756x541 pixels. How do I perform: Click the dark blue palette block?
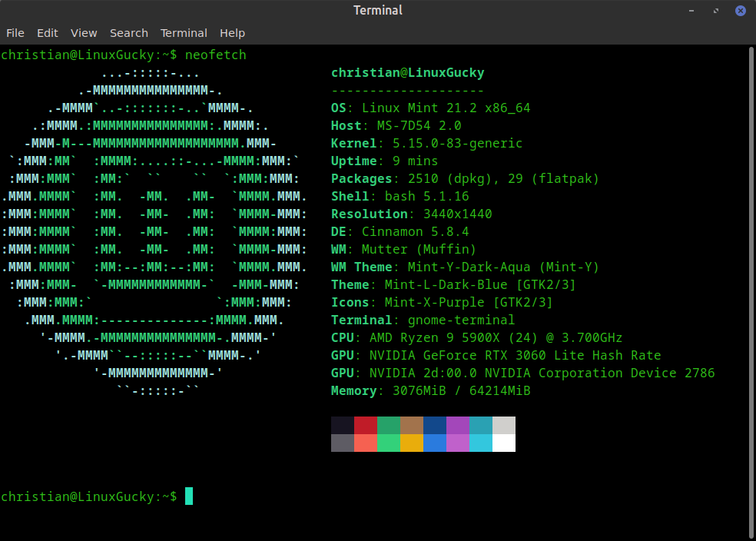coord(435,425)
